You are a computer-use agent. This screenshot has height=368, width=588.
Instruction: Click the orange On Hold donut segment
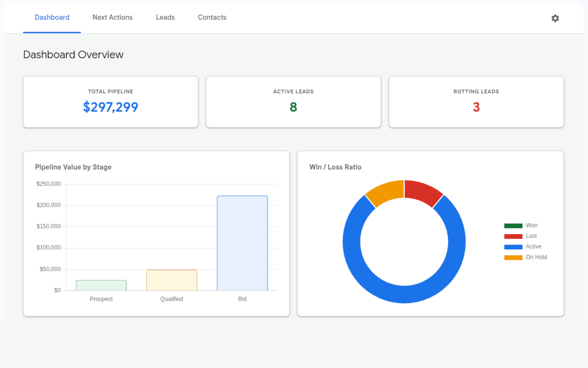point(386,192)
